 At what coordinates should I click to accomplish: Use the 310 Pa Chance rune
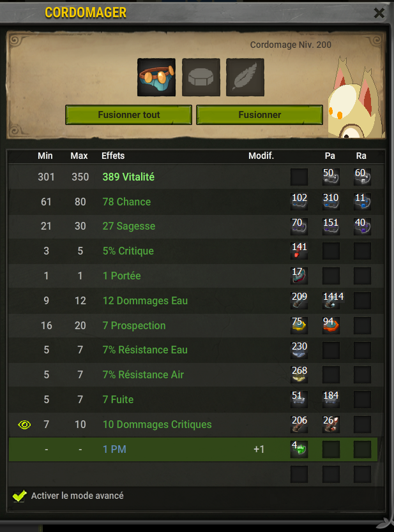point(331,202)
